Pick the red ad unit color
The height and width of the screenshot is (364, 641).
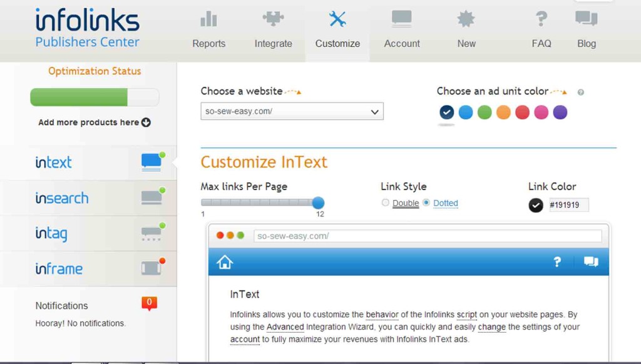(522, 112)
